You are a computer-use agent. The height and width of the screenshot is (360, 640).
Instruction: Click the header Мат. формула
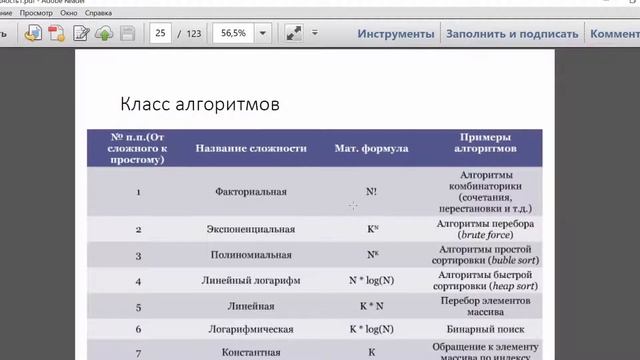(x=371, y=148)
